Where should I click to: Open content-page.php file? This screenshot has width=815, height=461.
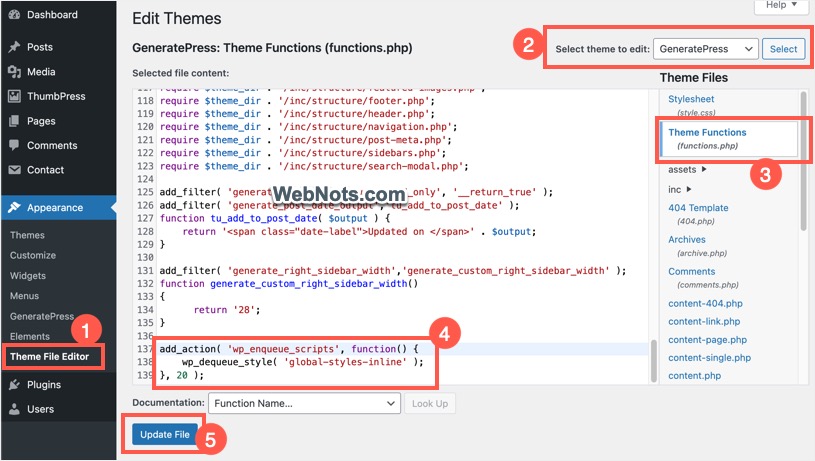pos(707,340)
